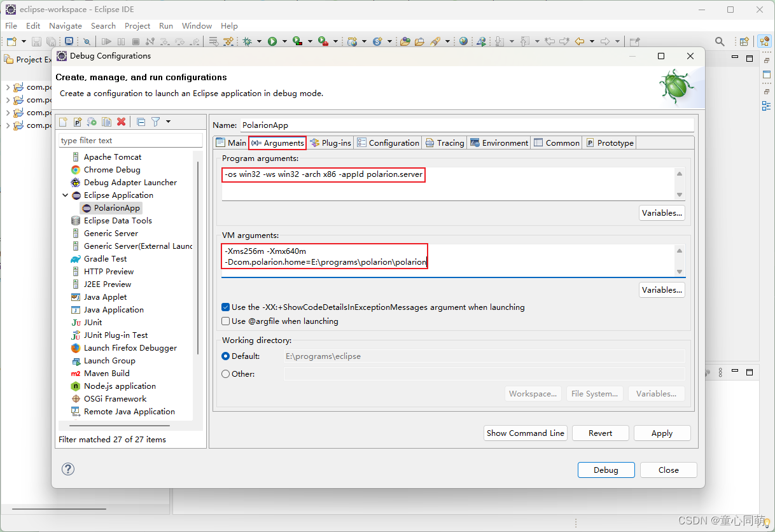Viewport: 775px width, 532px height.
Task: Click the External Tools run icon in toolbar
Action: pyautogui.click(x=323, y=41)
